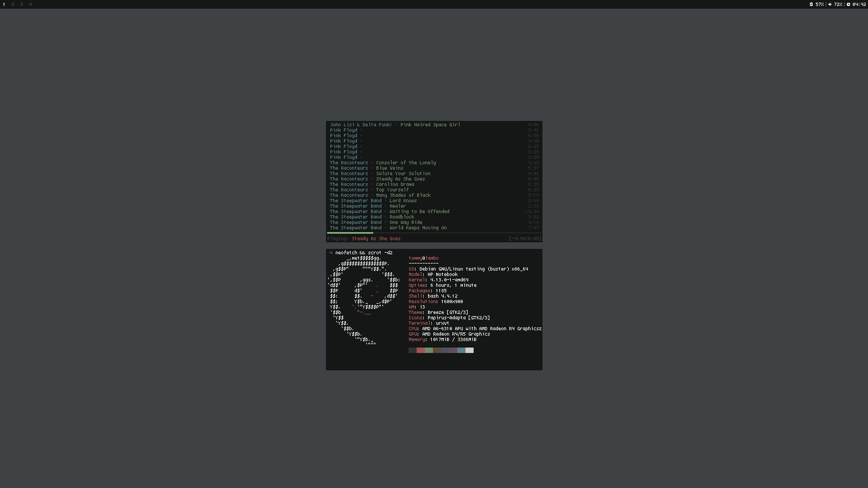Select track Consoler of the Lonely
Viewport: 868px width, 488px height.
(x=406, y=163)
